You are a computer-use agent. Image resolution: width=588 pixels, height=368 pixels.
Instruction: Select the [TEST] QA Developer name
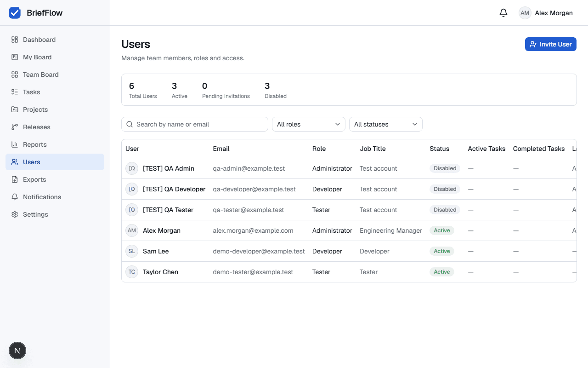pos(174,189)
